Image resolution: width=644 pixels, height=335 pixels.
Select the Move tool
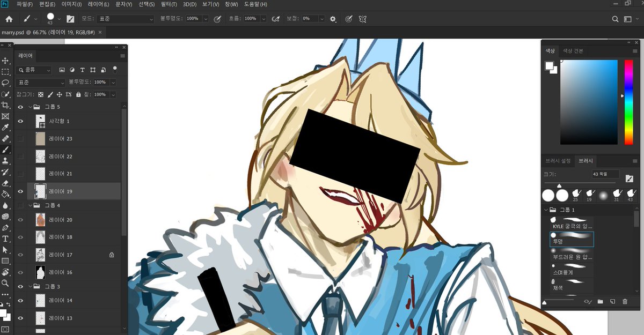[5, 61]
